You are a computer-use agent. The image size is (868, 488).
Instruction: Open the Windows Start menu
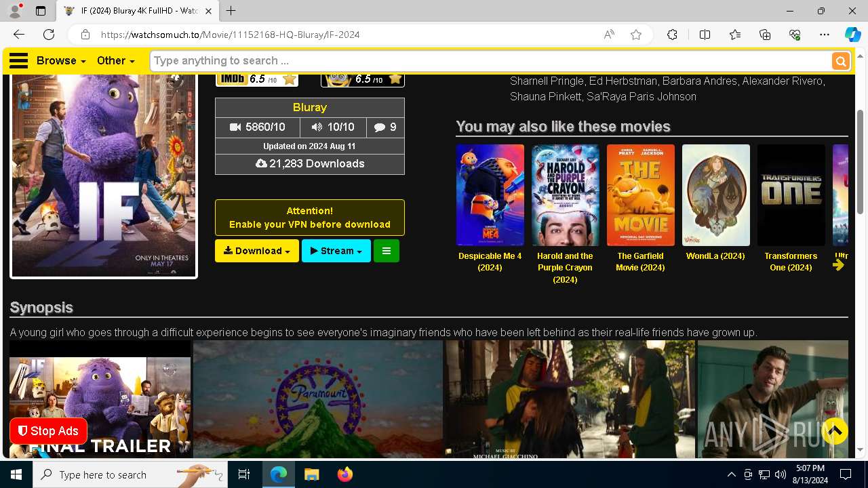tap(16, 474)
